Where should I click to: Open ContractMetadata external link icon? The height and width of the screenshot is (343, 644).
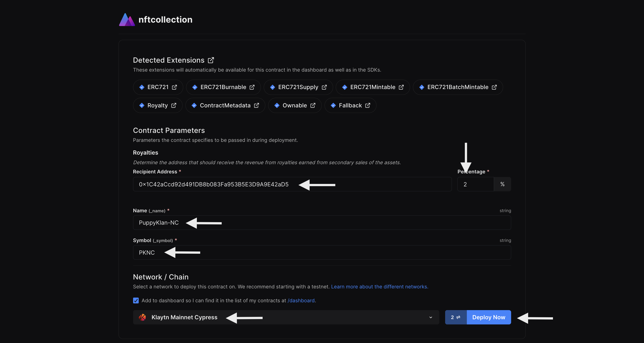click(256, 106)
